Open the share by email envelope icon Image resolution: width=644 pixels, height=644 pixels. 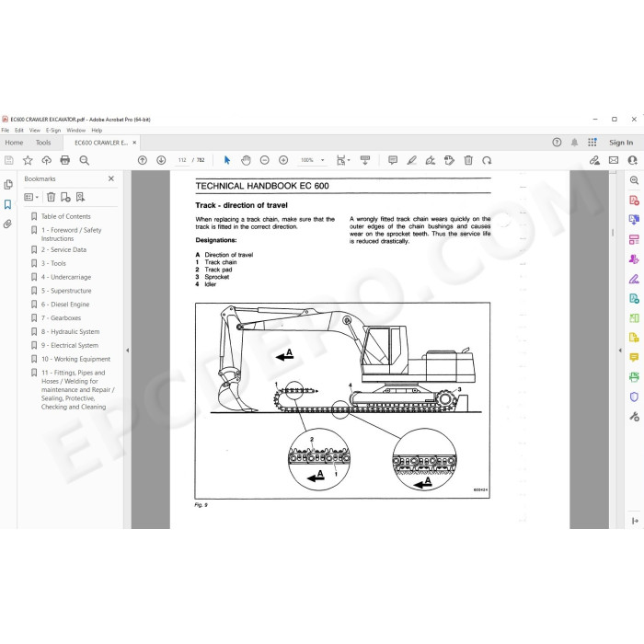point(614,160)
